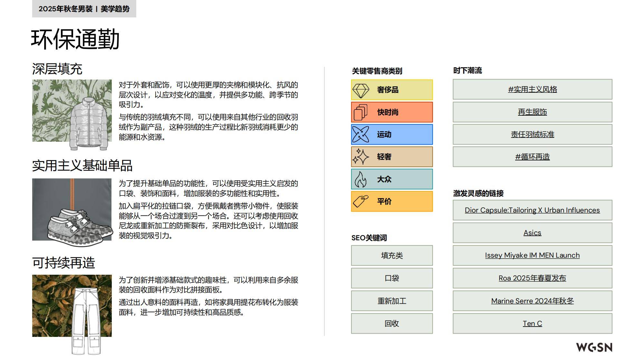Viewport: 644px width, 362px height.
Task: Select the 平价 retailer category box
Action: [x=392, y=201]
